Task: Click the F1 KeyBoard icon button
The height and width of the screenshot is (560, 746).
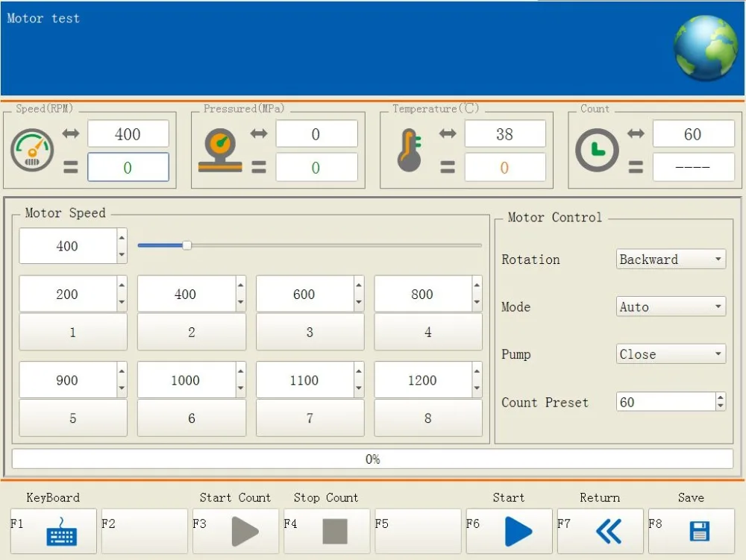Action: (61, 532)
